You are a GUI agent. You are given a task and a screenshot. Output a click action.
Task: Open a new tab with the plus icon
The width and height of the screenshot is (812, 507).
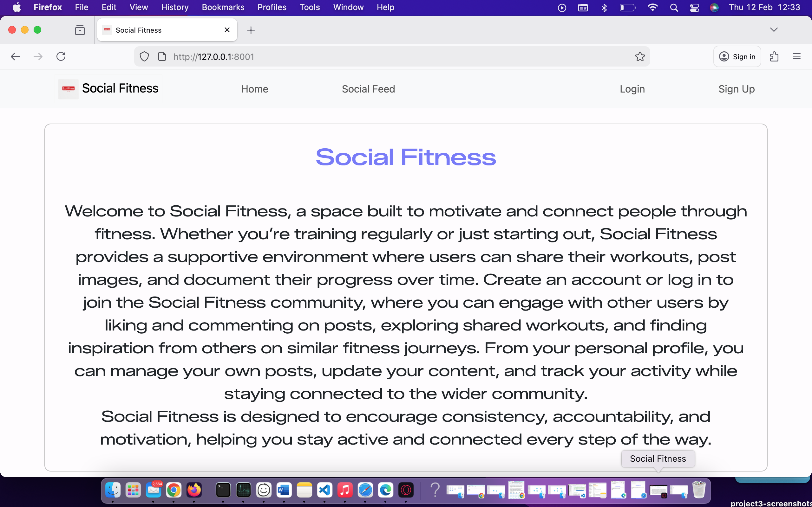[251, 30]
